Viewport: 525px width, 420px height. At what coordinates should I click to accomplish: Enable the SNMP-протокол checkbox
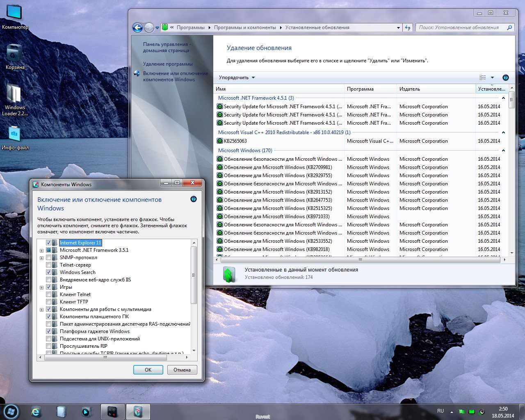(x=49, y=258)
